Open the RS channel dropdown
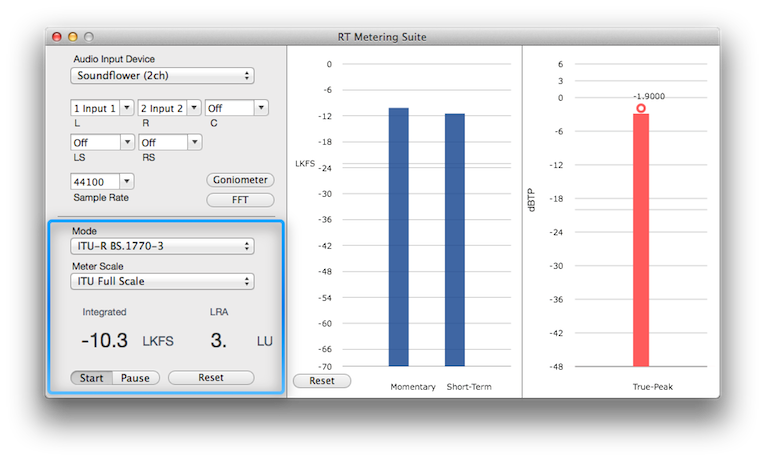The height and width of the screenshot is (461, 765). (x=194, y=143)
